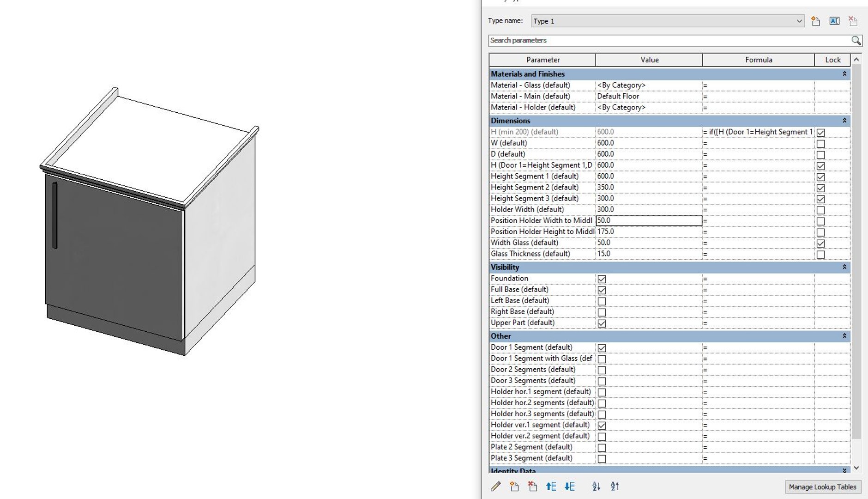Screen dimensions: 868x499
Task: Click the Delete Parameter icon at bottom
Action: [x=532, y=486]
